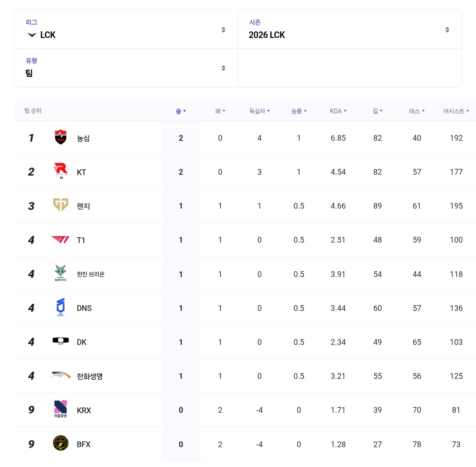Click the 한진 브리온 team logo
476x467 pixels.
[61, 273]
